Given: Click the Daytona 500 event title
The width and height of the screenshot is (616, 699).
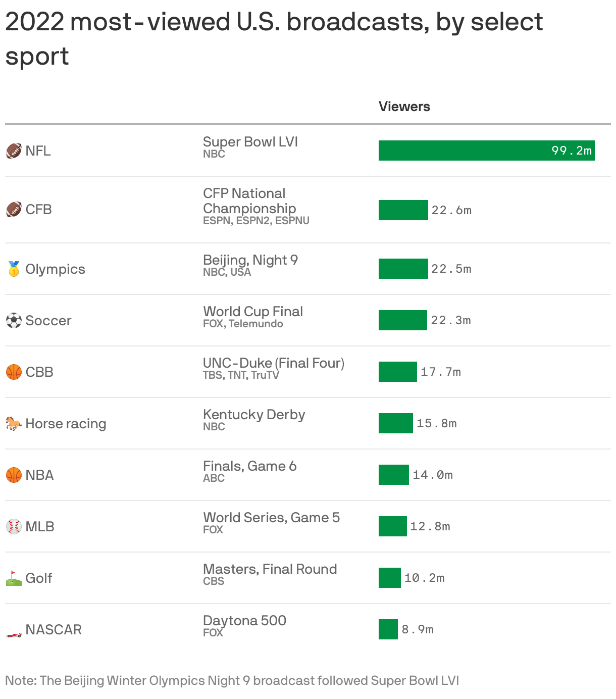Looking at the screenshot, I should [x=244, y=620].
